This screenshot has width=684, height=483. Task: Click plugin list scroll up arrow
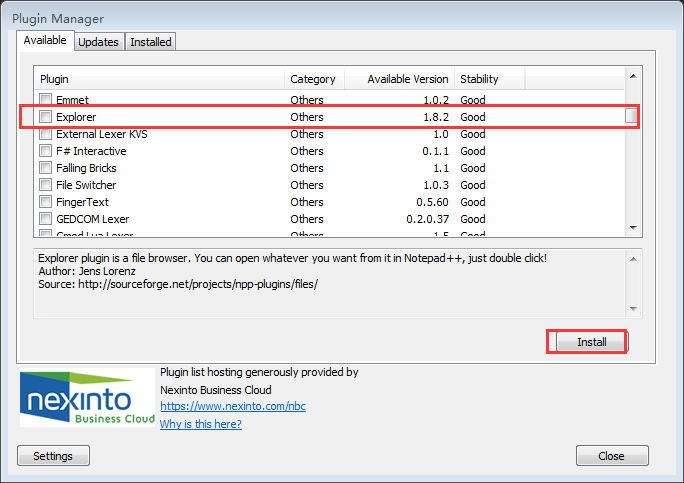tap(633, 76)
